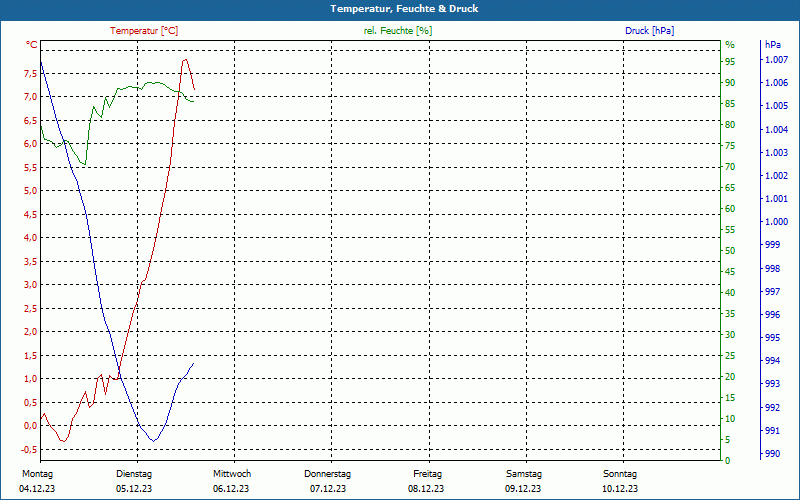Click the °C unit label on temperature axis
This screenshot has width=800, height=500.
(32, 45)
